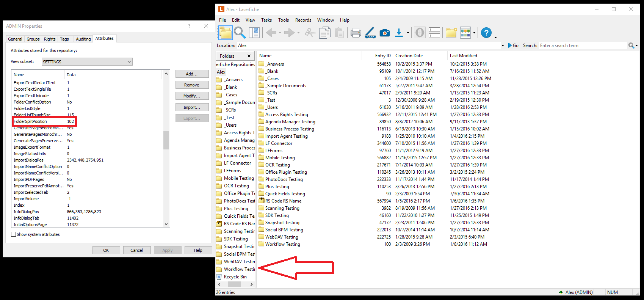Click the Print toolbar icon
Screen dimensions: 644x300
coord(356,33)
